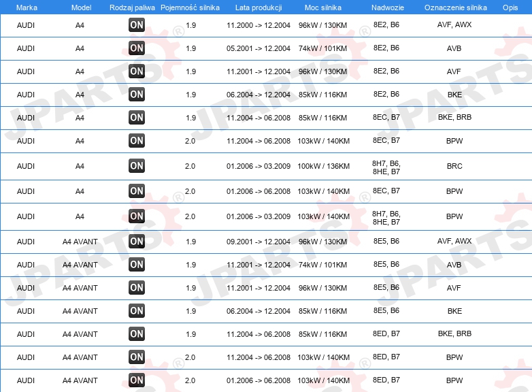Click the 74kW / 101KM cell in the 05.2001 row
The image size is (532, 392).
(x=322, y=48)
